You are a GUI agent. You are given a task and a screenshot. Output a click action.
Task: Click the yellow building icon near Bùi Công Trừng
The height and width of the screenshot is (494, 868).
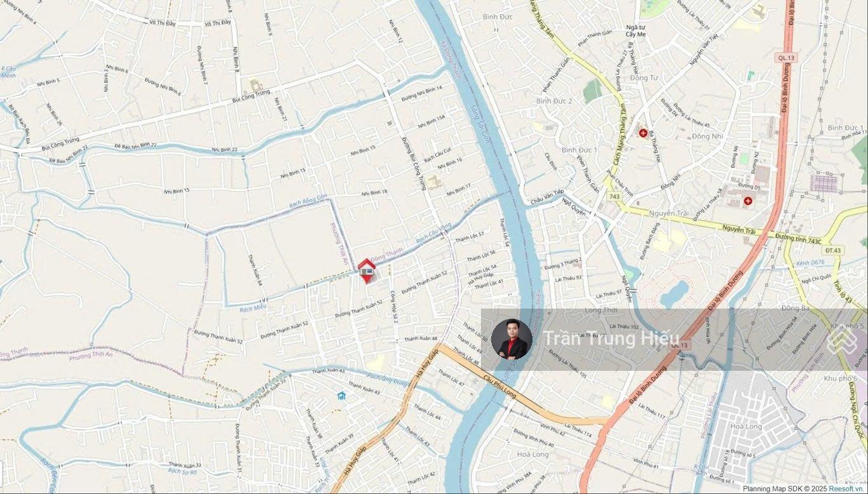pos(255,85)
